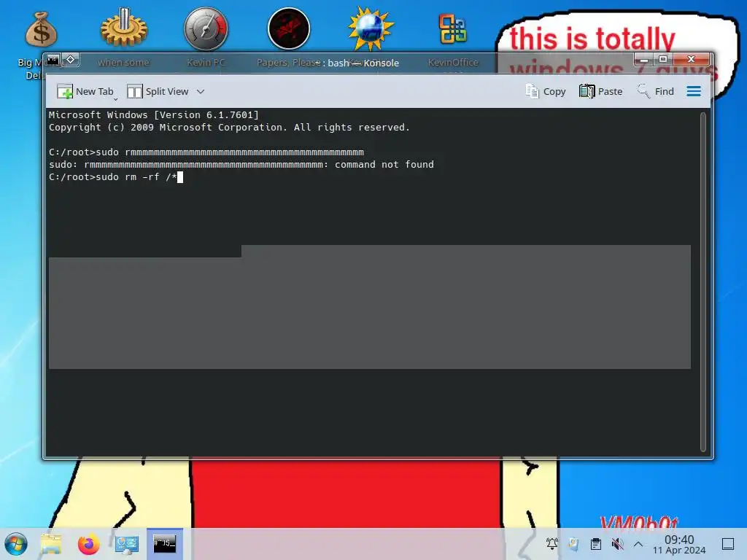Toggle the muted volume tray icon
The image size is (747, 560).
tap(617, 544)
